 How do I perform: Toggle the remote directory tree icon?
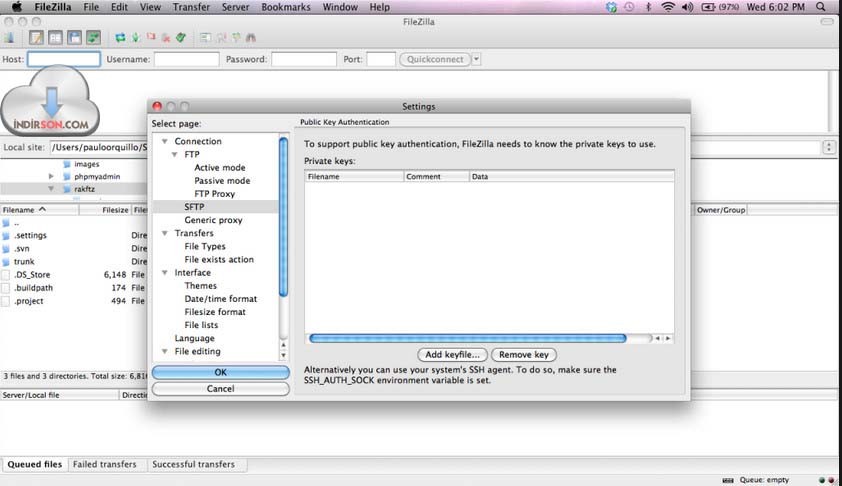point(75,38)
